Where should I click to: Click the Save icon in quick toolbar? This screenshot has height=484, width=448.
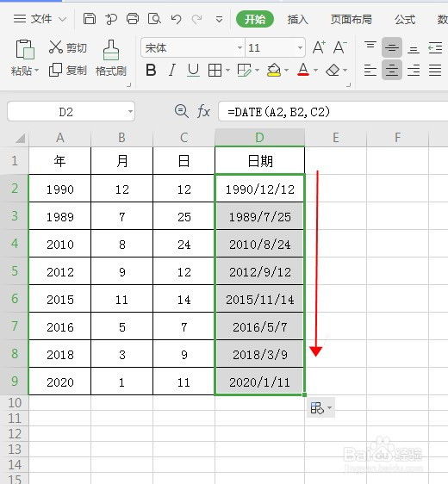[90, 19]
